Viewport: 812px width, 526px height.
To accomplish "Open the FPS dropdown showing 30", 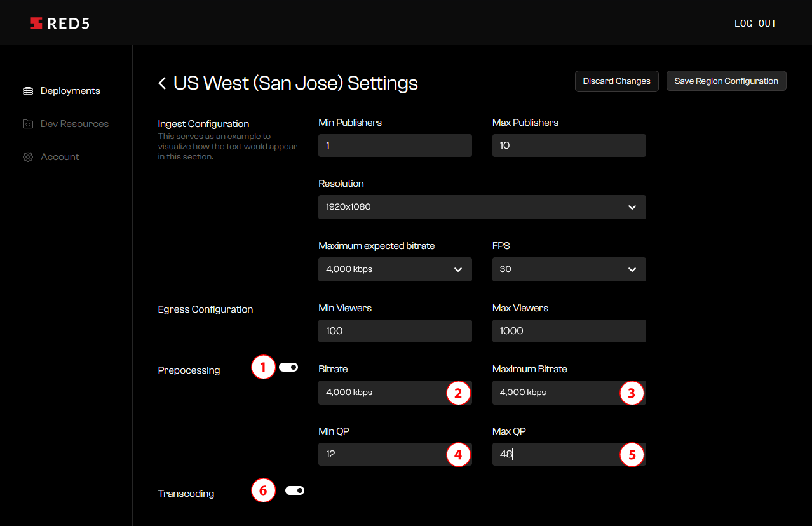I will pos(569,269).
